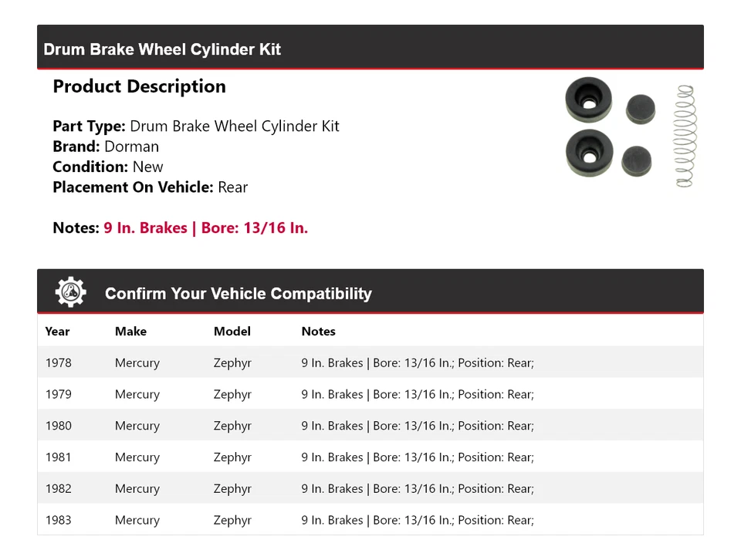Click the bottom large rubber cup in photo
Screen dimensions: 741x560
coord(590,153)
